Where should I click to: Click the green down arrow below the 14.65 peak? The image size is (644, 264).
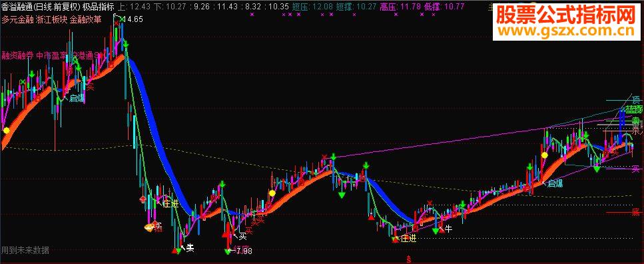click(x=126, y=43)
